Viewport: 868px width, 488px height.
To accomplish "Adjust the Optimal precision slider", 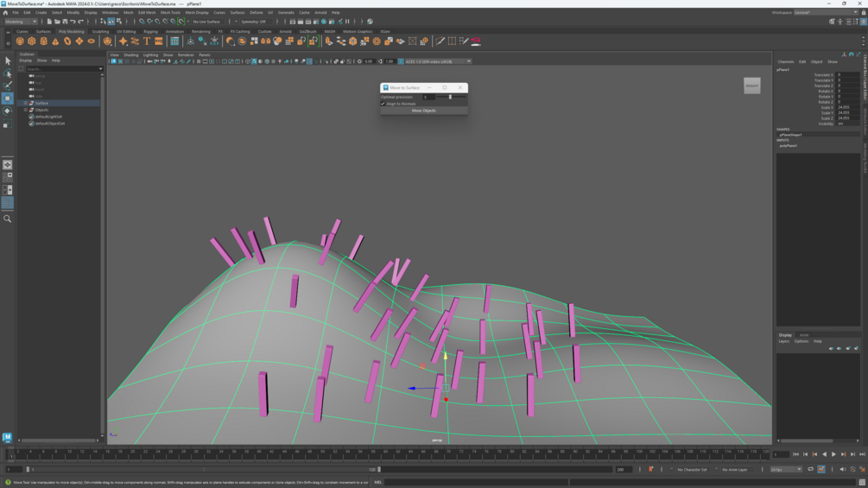I will (450, 97).
